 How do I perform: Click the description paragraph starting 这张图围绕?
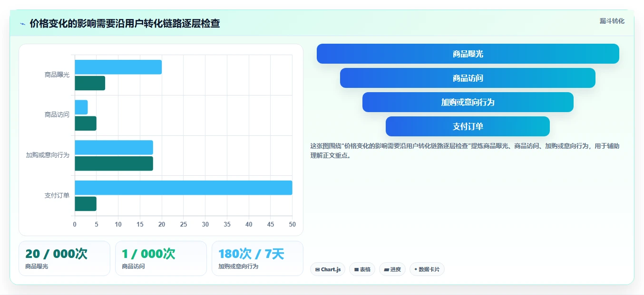tap(465, 151)
